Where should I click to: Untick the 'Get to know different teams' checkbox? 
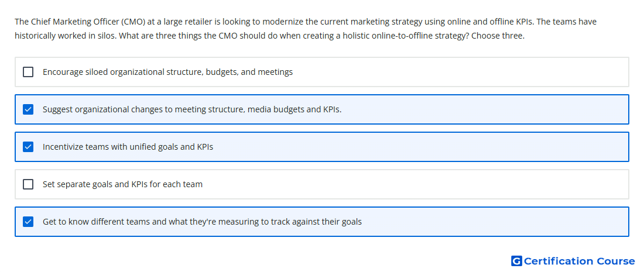click(28, 222)
